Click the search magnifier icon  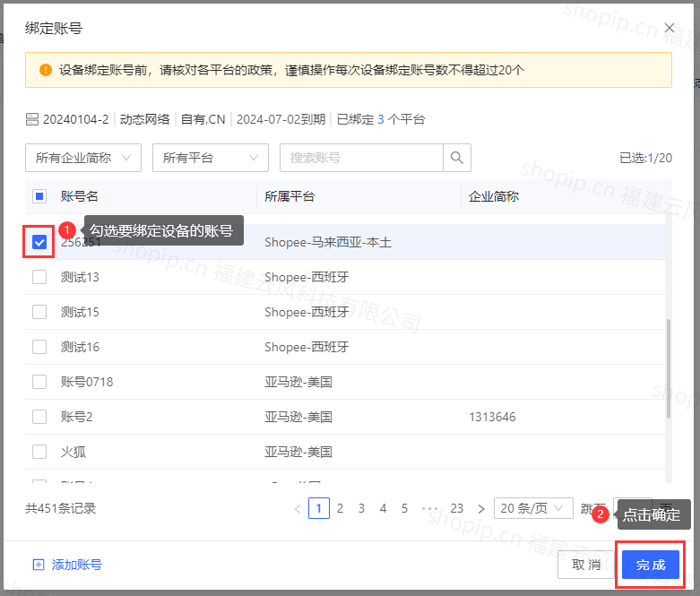click(x=457, y=158)
